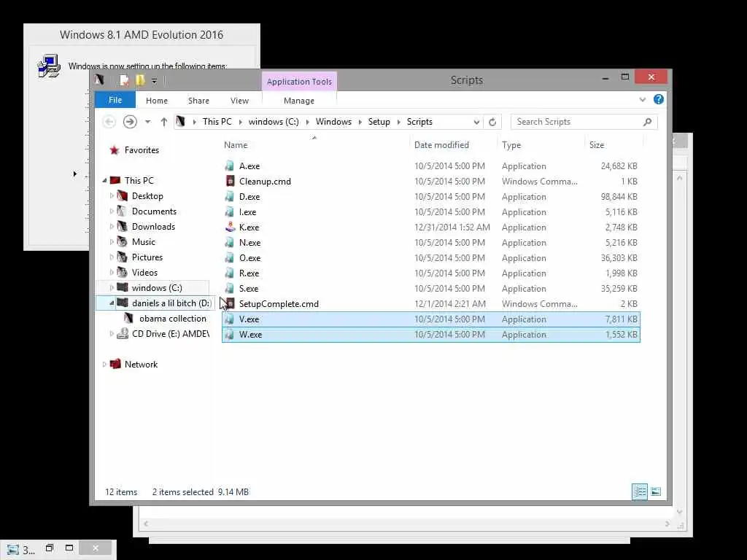Switch to the View ribbon tab
The height and width of the screenshot is (560, 747).
click(239, 101)
